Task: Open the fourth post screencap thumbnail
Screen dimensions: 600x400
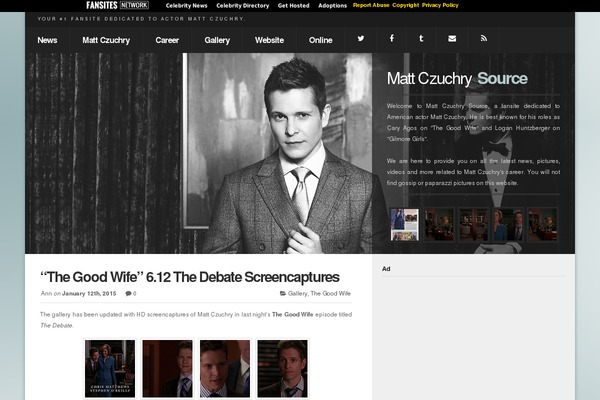Action: click(282, 369)
